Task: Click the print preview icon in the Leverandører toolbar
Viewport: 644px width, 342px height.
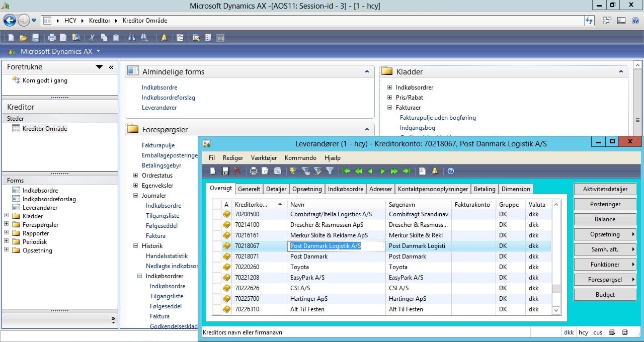Action: tap(265, 171)
